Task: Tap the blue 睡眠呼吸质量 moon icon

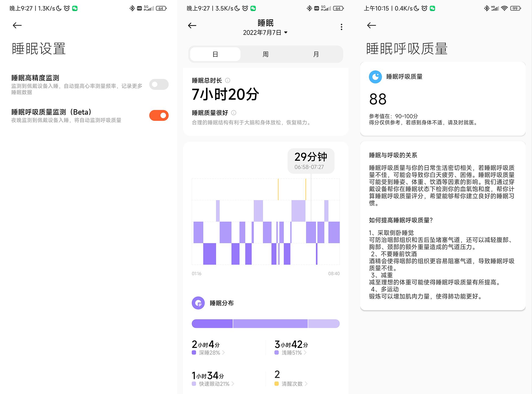Action: pyautogui.click(x=375, y=77)
